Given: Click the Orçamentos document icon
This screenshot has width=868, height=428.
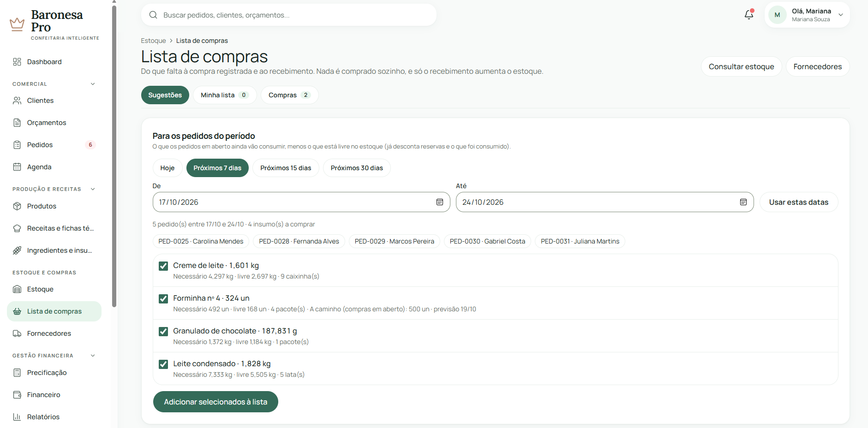Looking at the screenshot, I should (x=17, y=123).
